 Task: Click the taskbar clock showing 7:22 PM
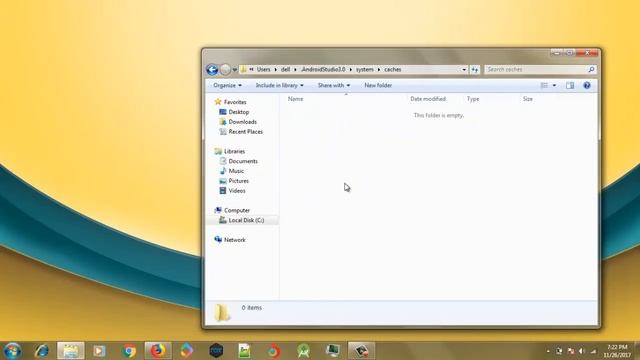617,351
